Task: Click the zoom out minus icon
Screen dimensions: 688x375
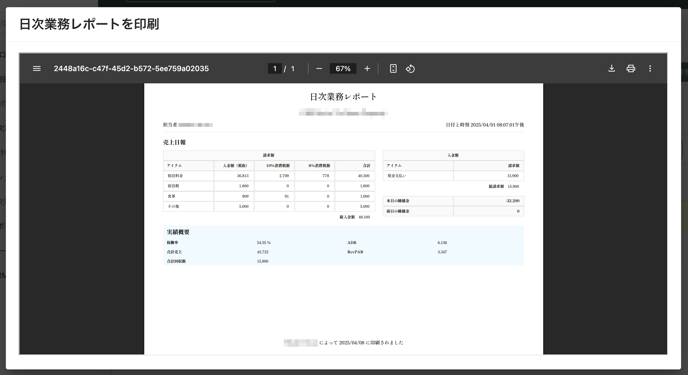Action: [x=319, y=68]
